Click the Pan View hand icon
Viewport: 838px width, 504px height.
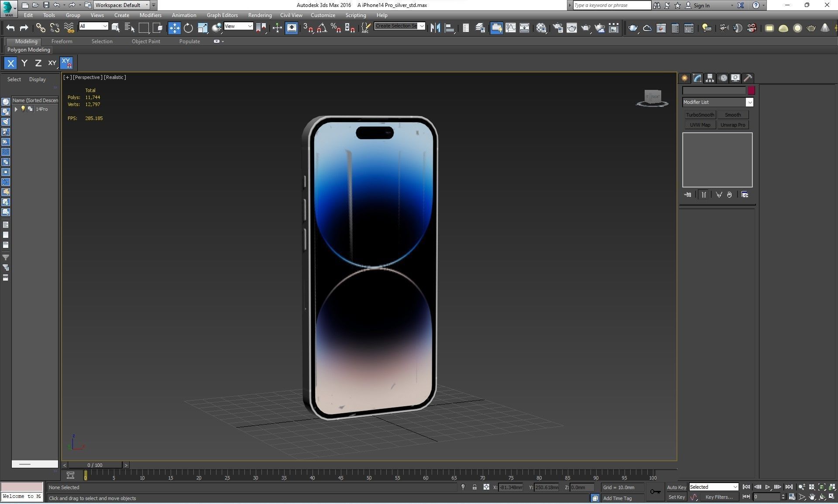(812, 497)
